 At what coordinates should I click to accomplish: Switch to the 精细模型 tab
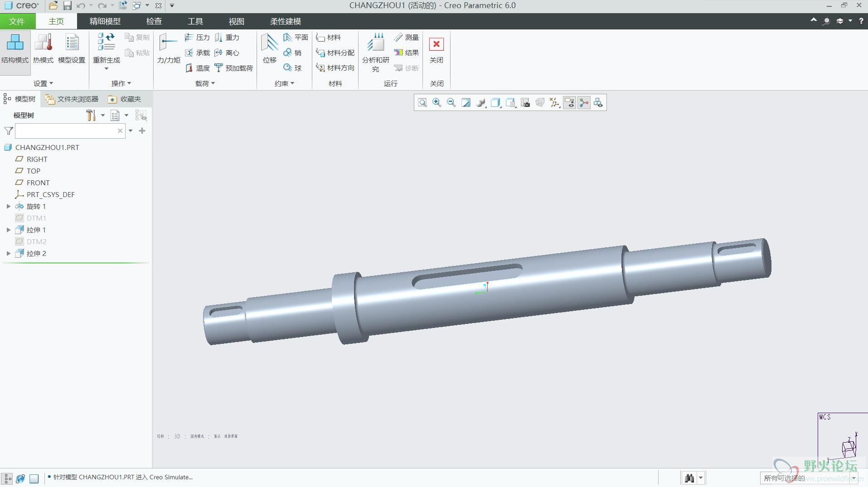click(x=105, y=21)
